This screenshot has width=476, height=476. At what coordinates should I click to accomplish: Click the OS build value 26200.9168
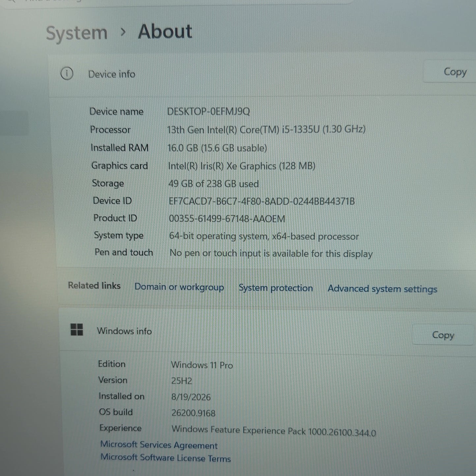tap(193, 413)
